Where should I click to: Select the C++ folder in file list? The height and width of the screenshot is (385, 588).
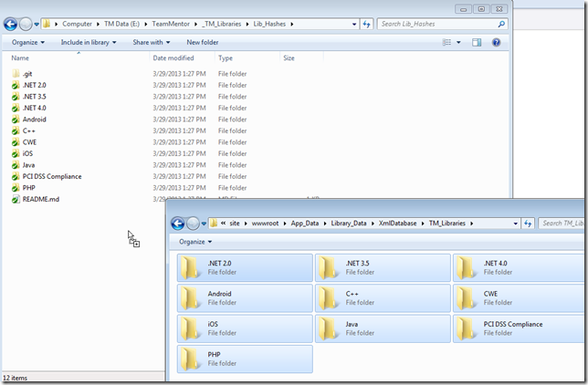29,130
